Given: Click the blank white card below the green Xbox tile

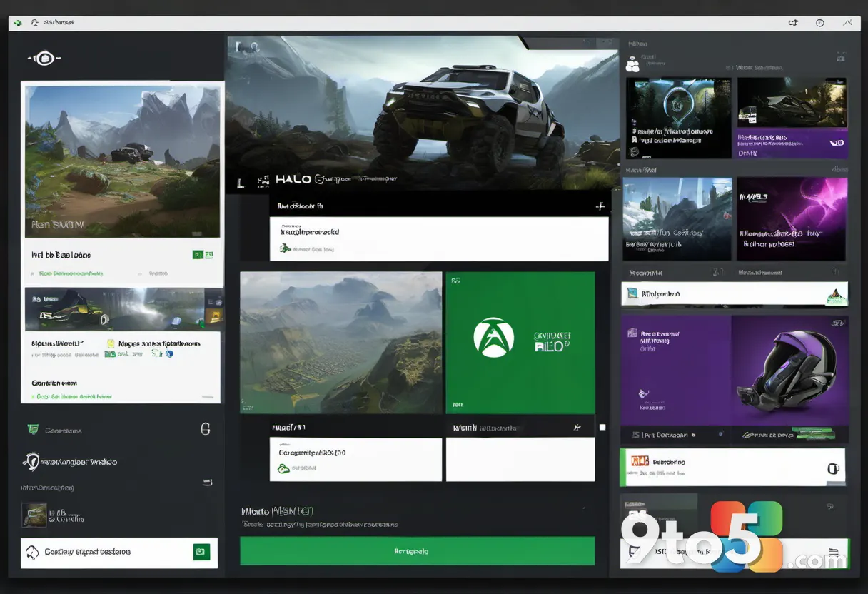Looking at the screenshot, I should 520,459.
